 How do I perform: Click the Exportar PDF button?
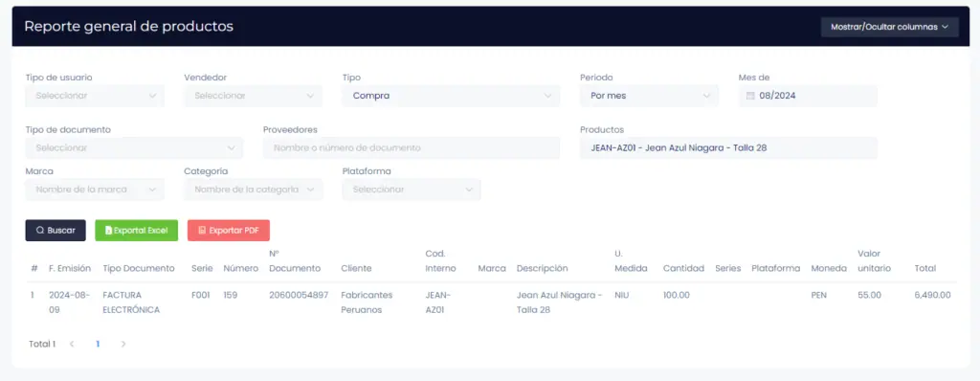229,230
